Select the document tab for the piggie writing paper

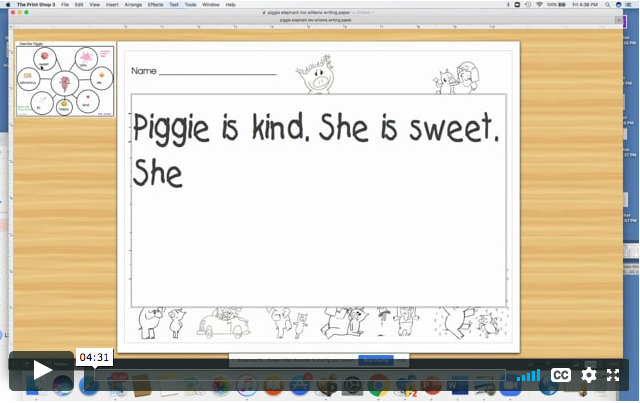[315, 20]
